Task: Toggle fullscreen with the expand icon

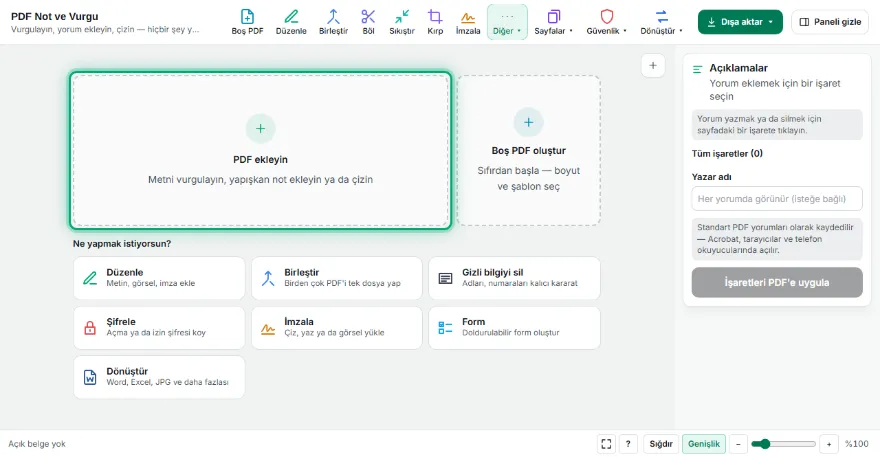Action: pyautogui.click(x=606, y=444)
